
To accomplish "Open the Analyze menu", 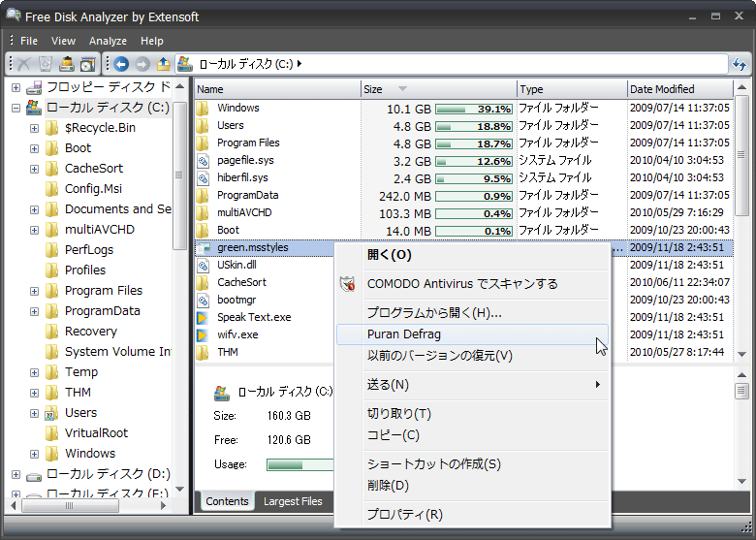I will pyautogui.click(x=108, y=41).
